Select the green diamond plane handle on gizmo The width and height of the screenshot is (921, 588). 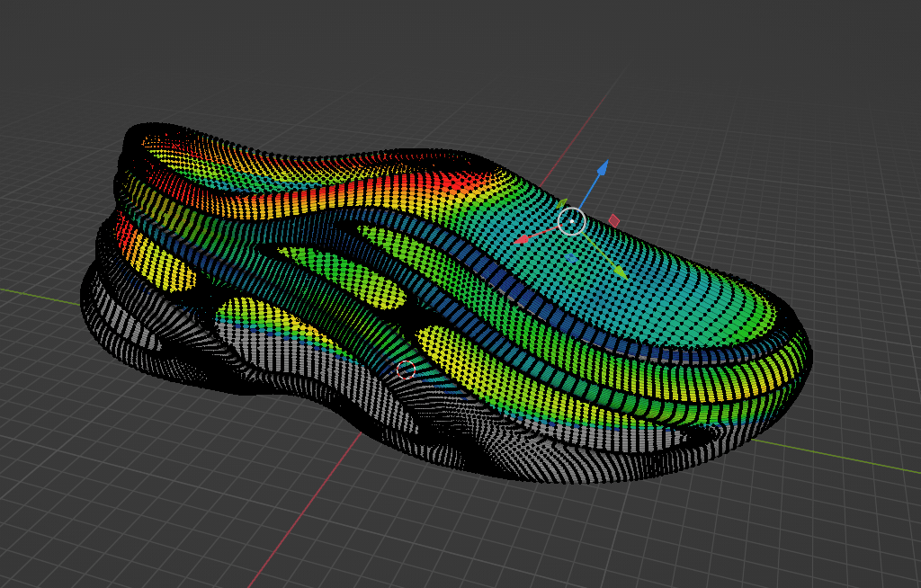563,203
